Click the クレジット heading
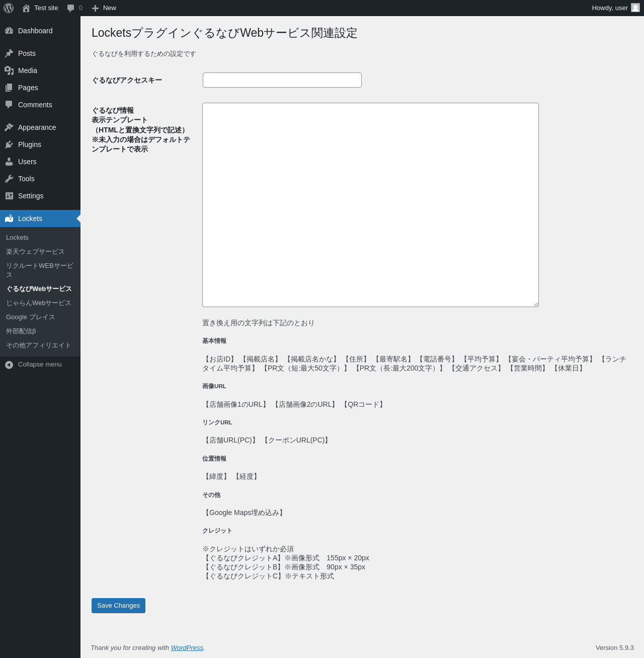Image resolution: width=644 pixels, height=658 pixels. coord(217,531)
